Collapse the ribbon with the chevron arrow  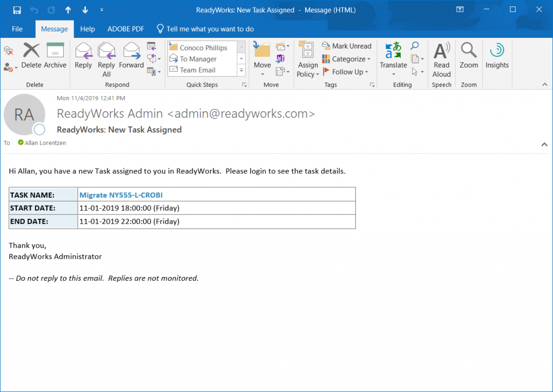tap(544, 84)
